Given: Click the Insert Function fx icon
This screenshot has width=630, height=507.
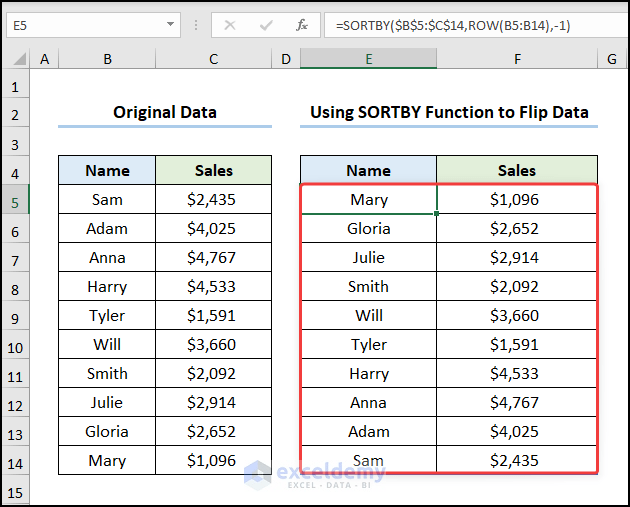Looking at the screenshot, I should (301, 25).
